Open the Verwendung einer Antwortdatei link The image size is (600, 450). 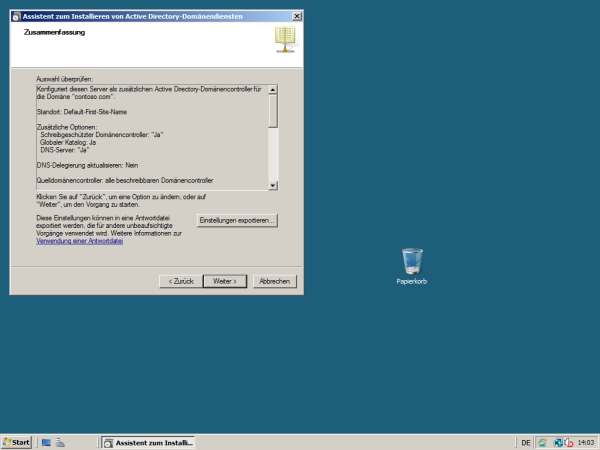[x=80, y=241]
